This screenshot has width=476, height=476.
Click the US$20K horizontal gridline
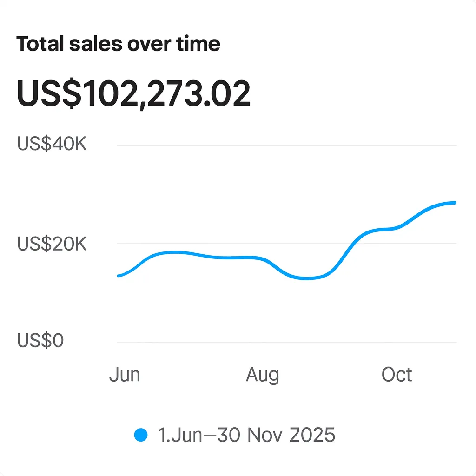(x=209, y=244)
